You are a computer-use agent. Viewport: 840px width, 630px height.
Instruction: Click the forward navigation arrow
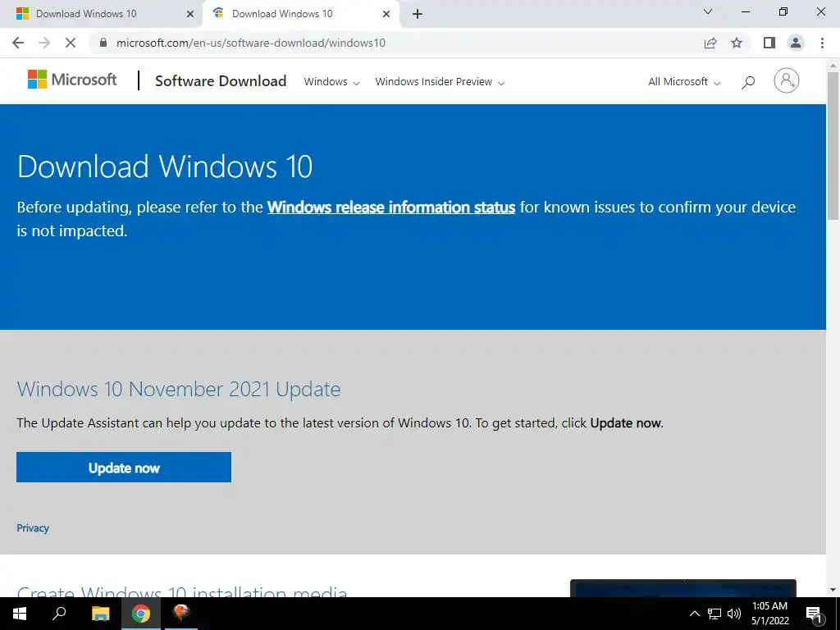tap(44, 43)
